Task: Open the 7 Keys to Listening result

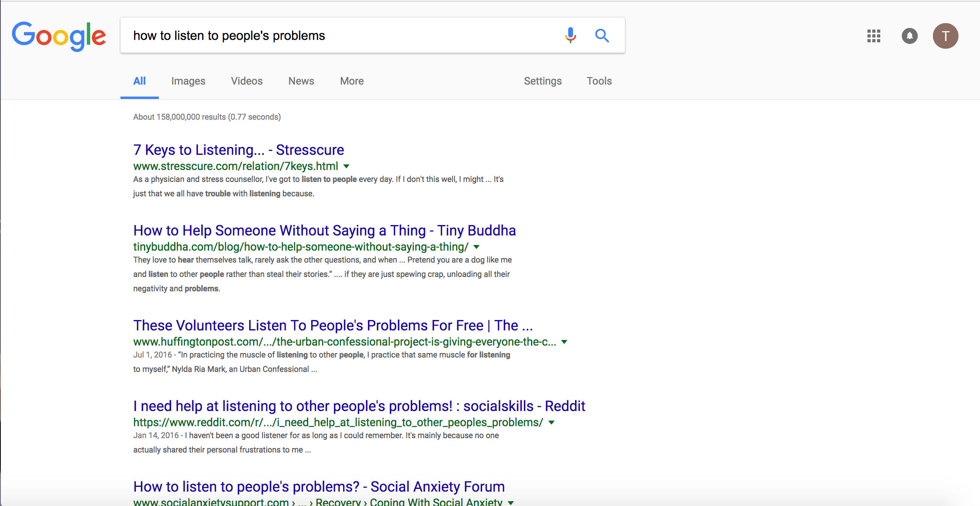Action: point(239,150)
